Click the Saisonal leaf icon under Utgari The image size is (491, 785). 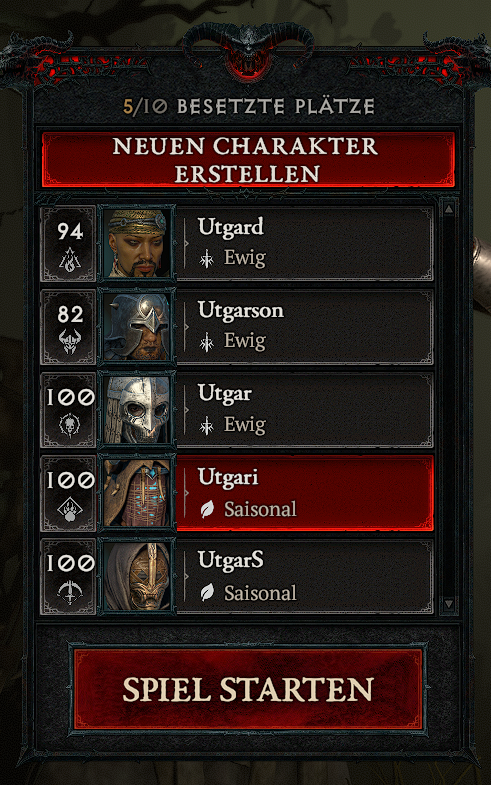tap(207, 510)
